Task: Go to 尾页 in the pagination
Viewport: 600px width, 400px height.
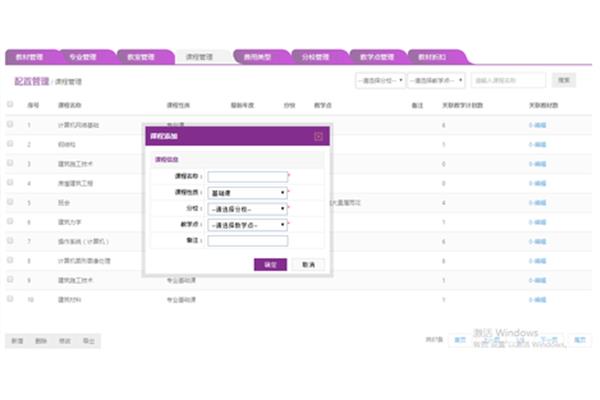Action: pyautogui.click(x=580, y=340)
